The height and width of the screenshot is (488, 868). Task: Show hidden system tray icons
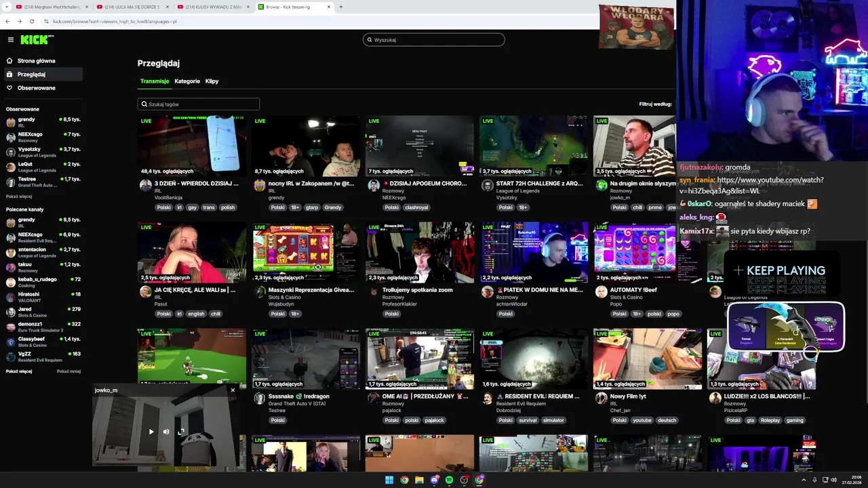(805, 480)
